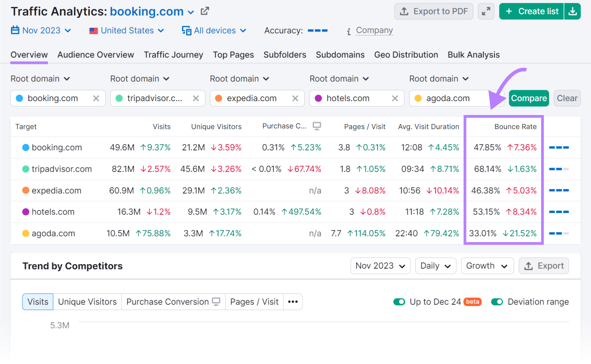Viewport: 591px width, 364px height.
Task: Open more metrics via the ellipsis icon
Action: pos(293,302)
